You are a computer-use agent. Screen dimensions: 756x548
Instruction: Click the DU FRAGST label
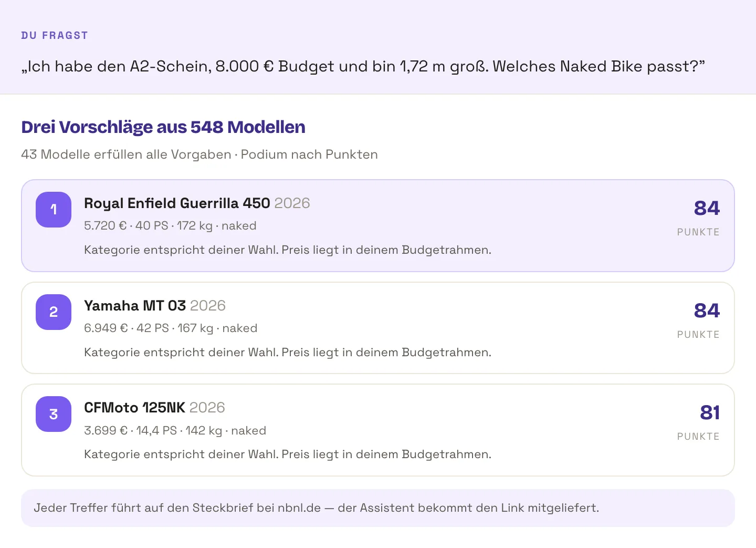(55, 35)
